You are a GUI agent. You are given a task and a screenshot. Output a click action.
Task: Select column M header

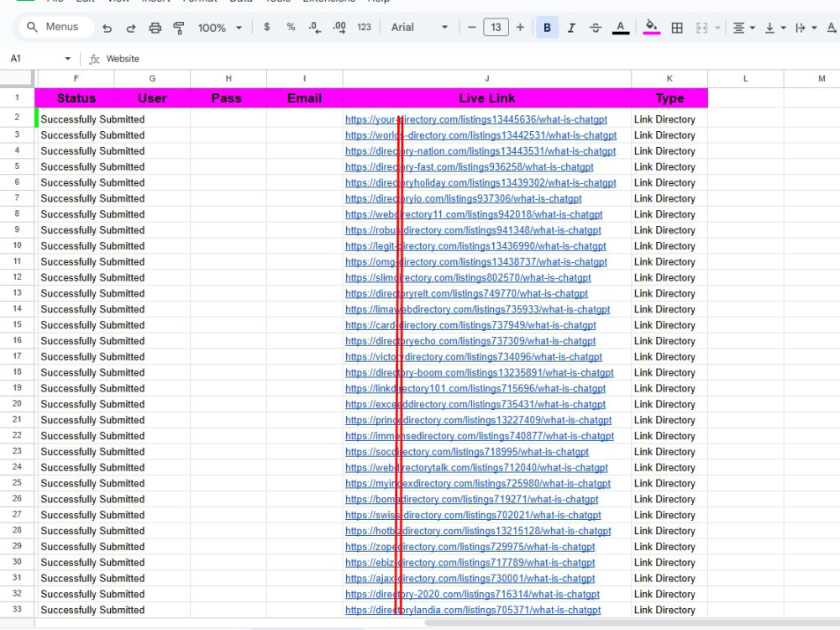(x=812, y=79)
